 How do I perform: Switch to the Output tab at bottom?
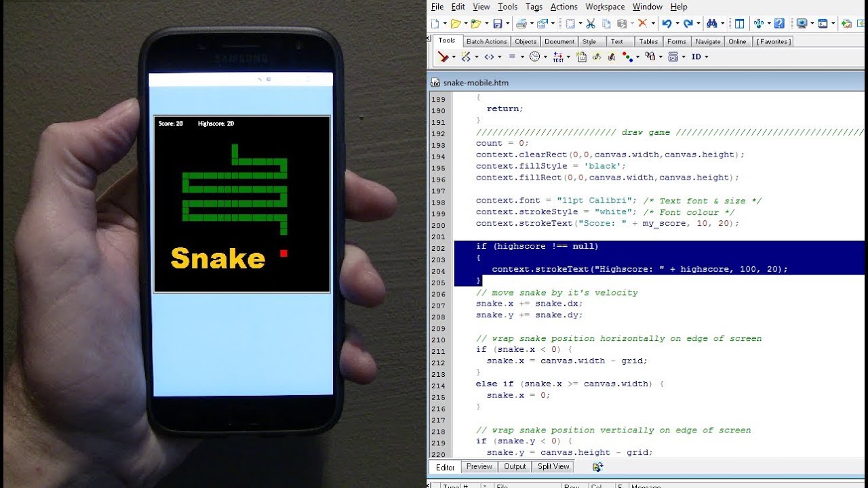point(515,466)
